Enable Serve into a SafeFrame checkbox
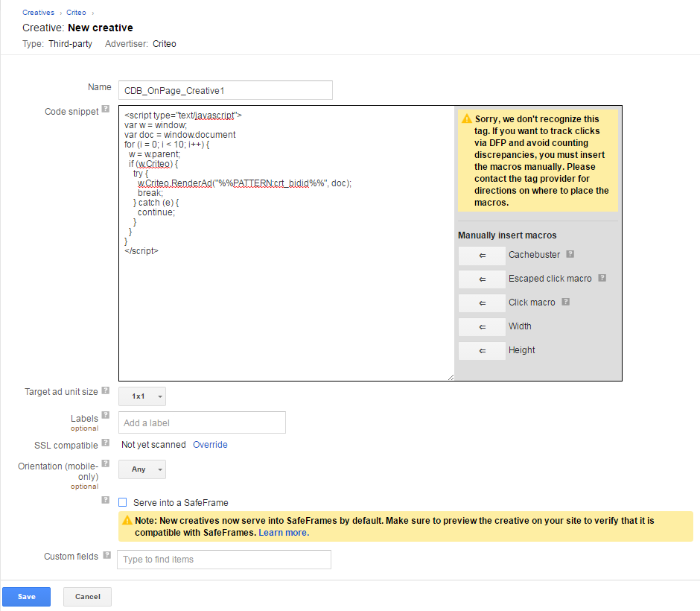The height and width of the screenshot is (611, 700). tap(123, 503)
